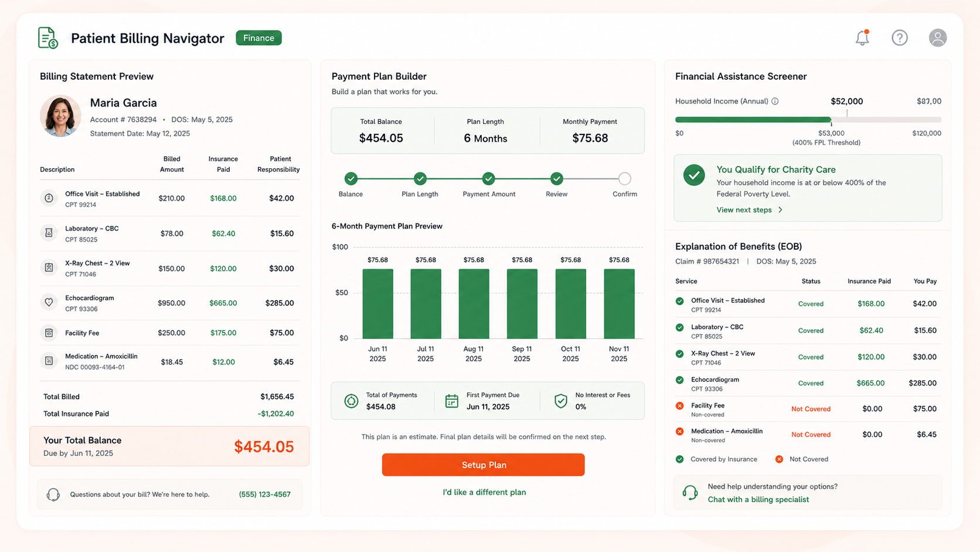Image resolution: width=980 pixels, height=552 pixels.
Task: Click the Plan Length 6 Months value
Action: 485,138
